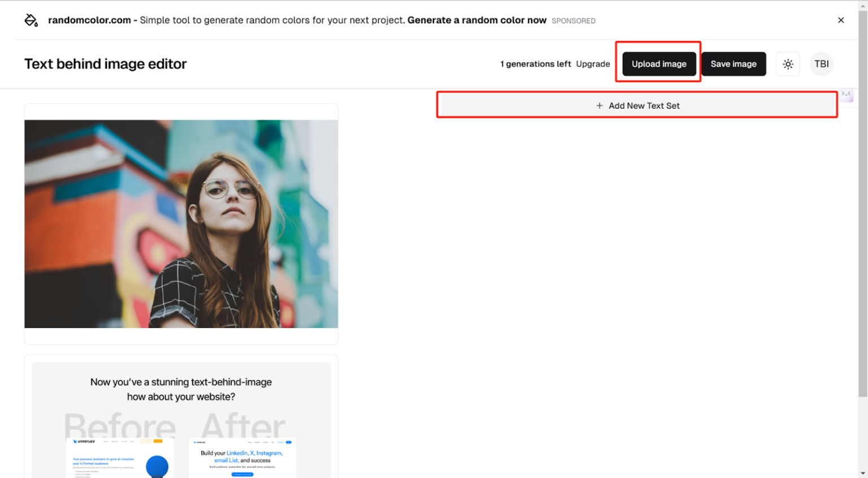Screen dimensions: 868x478
Task: Follow the 'Generate a random color now' link
Action: click(476, 20)
